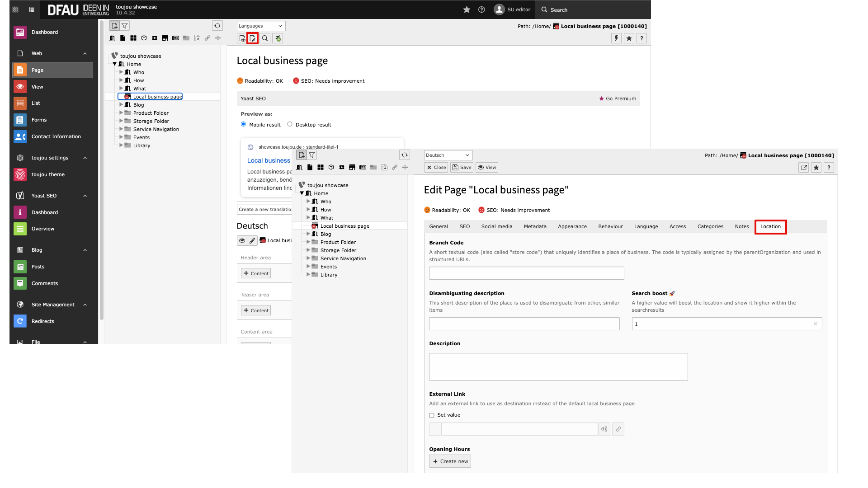Check the External Link Set value checkbox

tap(432, 415)
